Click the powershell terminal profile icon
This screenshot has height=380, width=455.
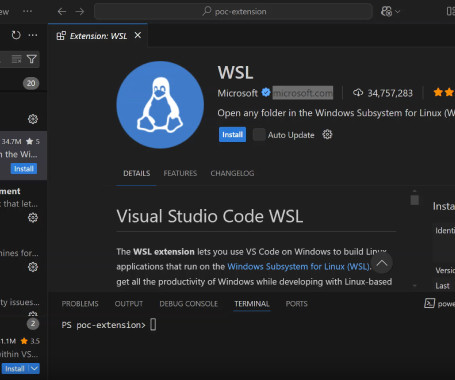429,303
